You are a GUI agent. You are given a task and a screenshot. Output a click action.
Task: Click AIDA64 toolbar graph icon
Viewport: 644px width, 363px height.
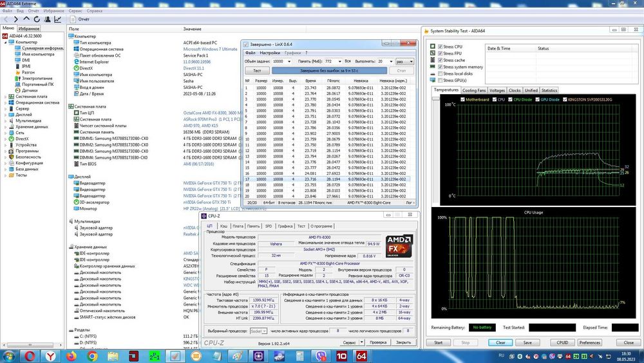[x=57, y=19]
